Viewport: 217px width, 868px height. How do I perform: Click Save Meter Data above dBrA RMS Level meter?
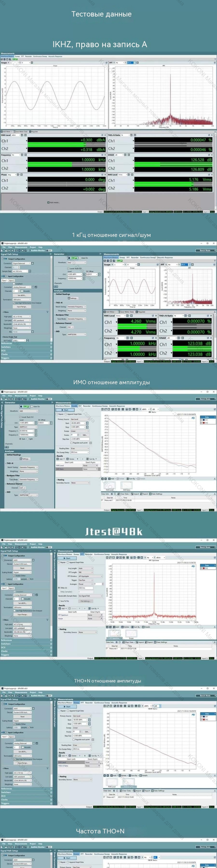coord(20,132)
